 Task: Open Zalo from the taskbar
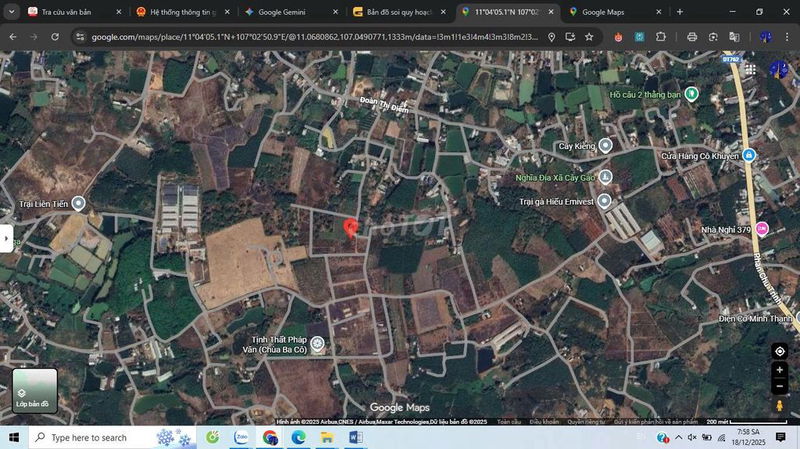tap(241, 437)
